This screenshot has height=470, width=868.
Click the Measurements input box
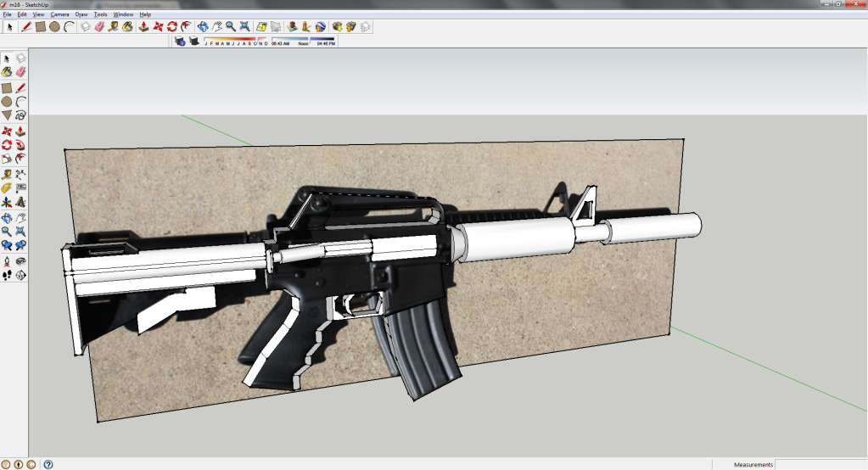(820, 464)
